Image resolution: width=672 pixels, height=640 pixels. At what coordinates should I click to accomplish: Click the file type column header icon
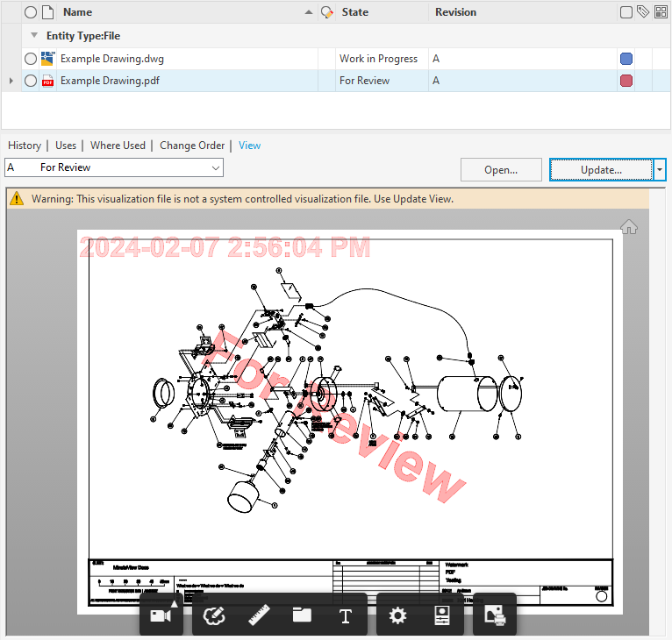click(x=47, y=12)
